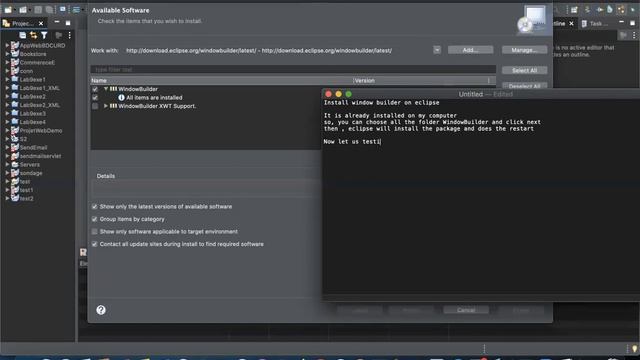Click the AppWebBDCURD project icon

(15, 45)
